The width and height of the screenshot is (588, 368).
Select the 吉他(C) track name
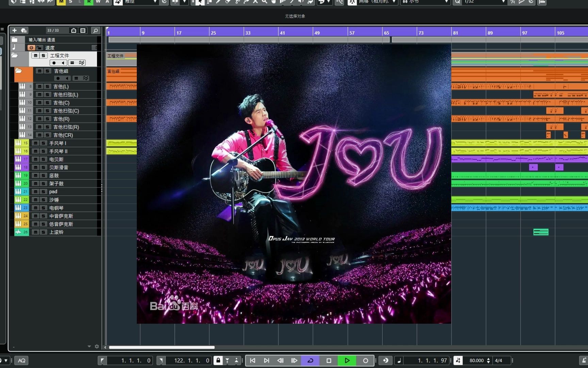[x=62, y=103]
